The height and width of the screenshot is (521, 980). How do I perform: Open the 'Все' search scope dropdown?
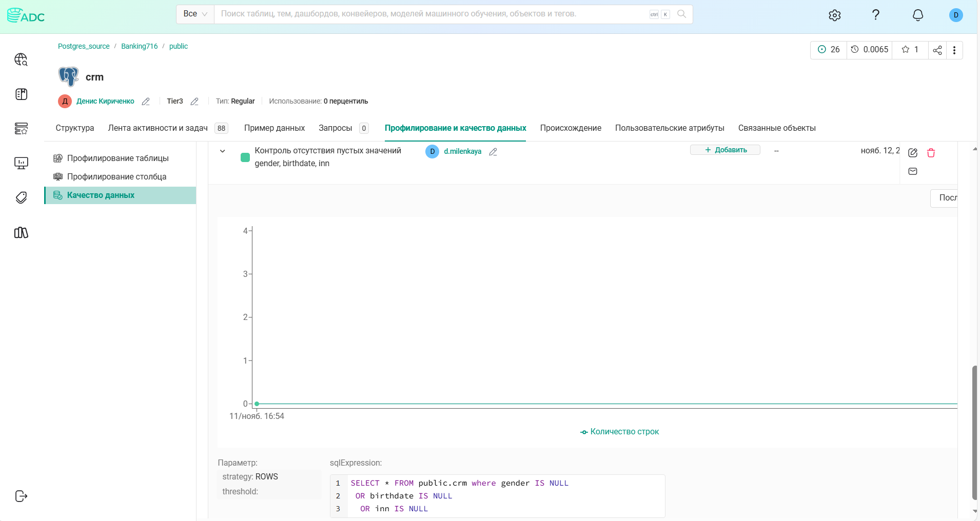pyautogui.click(x=195, y=14)
